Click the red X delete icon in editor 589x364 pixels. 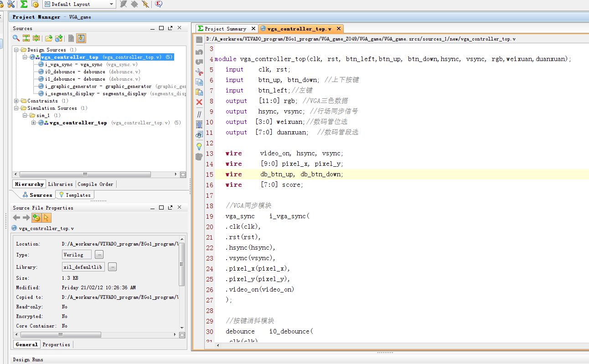[199, 102]
